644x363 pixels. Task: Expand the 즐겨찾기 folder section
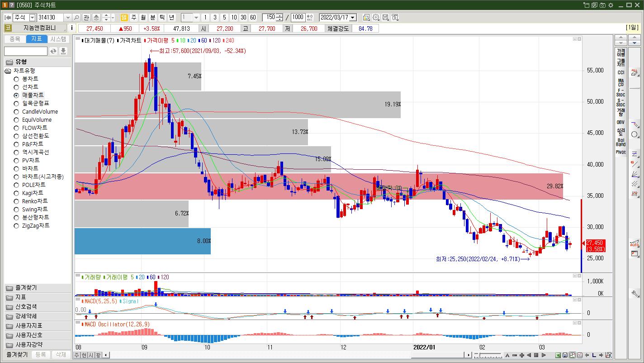tap(38, 288)
